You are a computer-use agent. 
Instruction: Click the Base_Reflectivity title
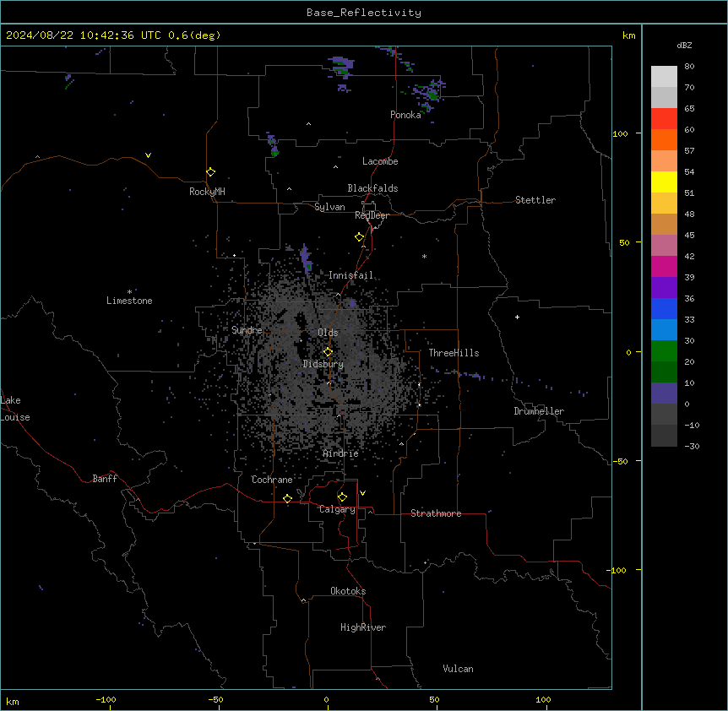pyautogui.click(x=364, y=13)
